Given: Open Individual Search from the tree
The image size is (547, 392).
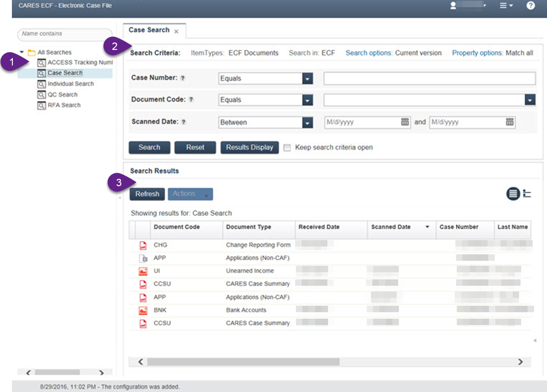Looking at the screenshot, I should point(71,84).
